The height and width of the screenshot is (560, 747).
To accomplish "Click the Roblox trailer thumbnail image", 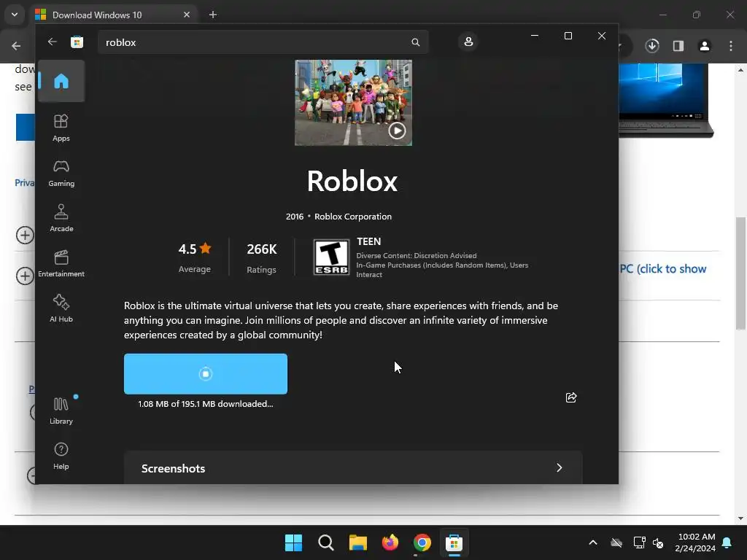I will (x=353, y=102).
